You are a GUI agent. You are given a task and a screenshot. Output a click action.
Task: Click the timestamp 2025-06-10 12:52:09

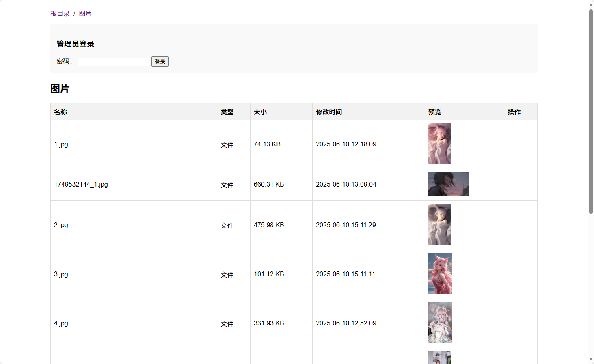(x=346, y=323)
